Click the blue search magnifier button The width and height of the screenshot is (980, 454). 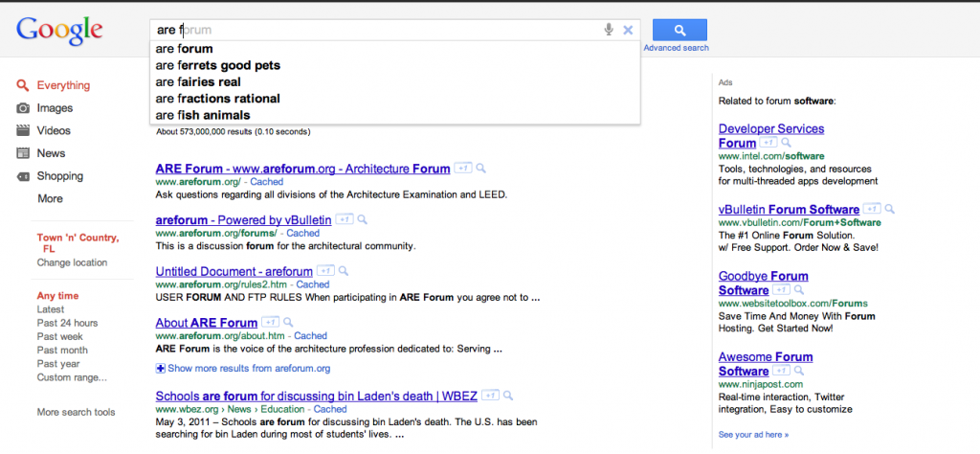point(680,30)
